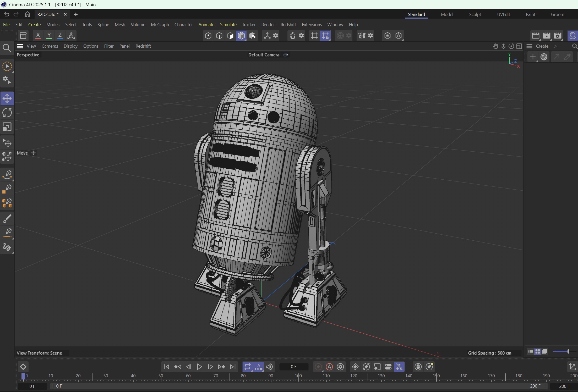The image size is (578, 392).
Task: Click the timeline playhead at frame 0
Action: [x=23, y=376]
